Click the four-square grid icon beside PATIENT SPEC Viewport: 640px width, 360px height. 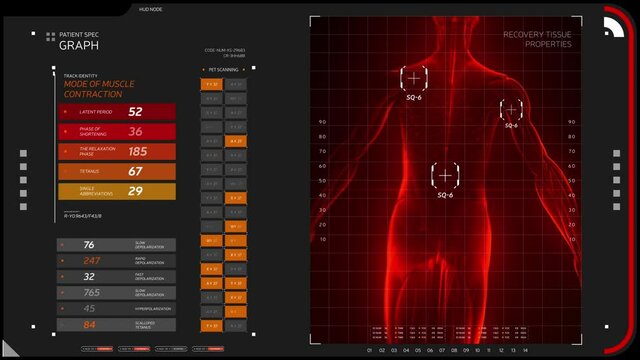pos(51,37)
